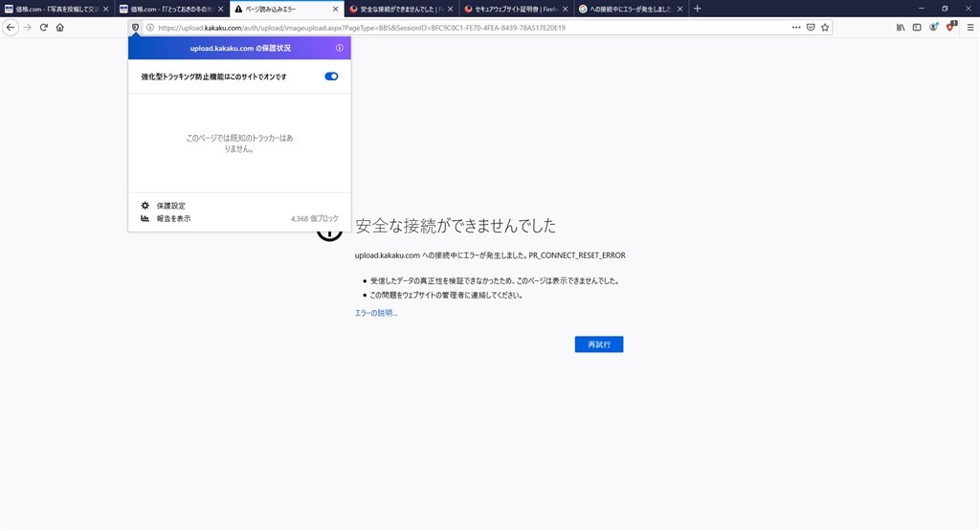Save the page to Pocket
This screenshot has width=980, height=531.
tap(811, 28)
